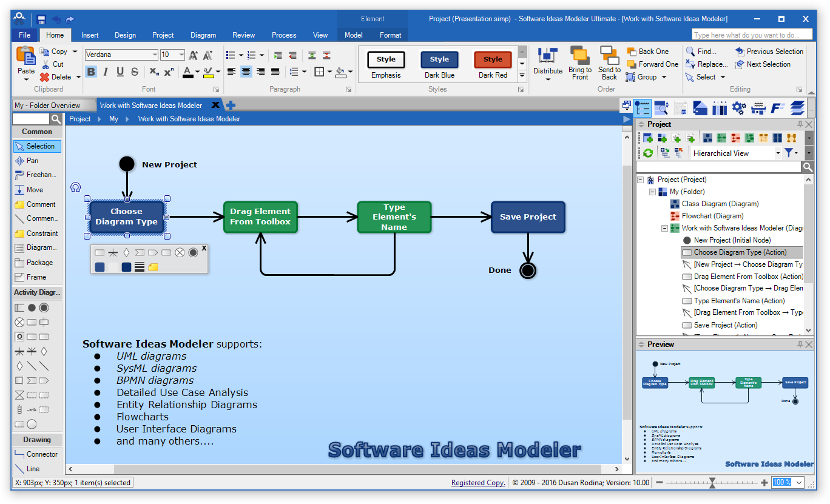
Task: Select Class Diagram in project tree
Action: [x=720, y=204]
